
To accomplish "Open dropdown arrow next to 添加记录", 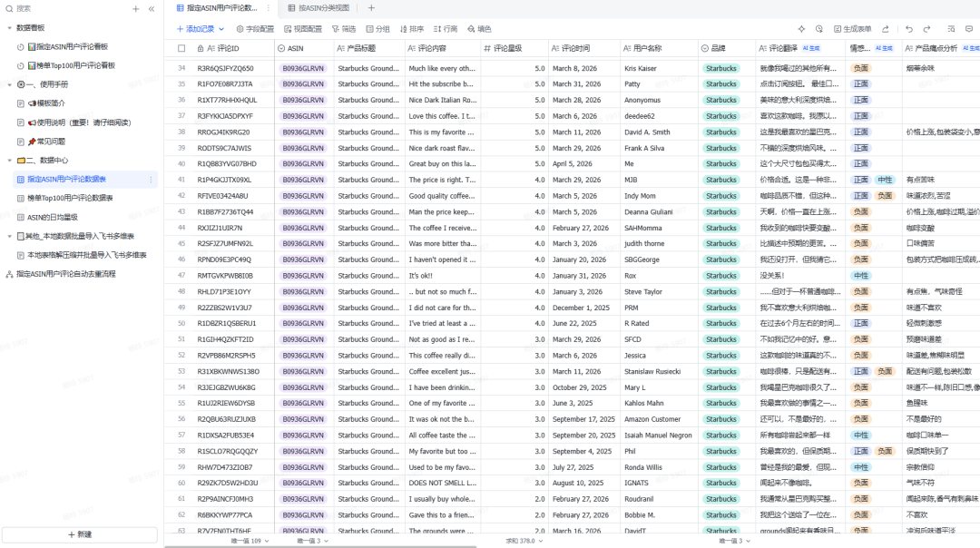I will [221, 29].
